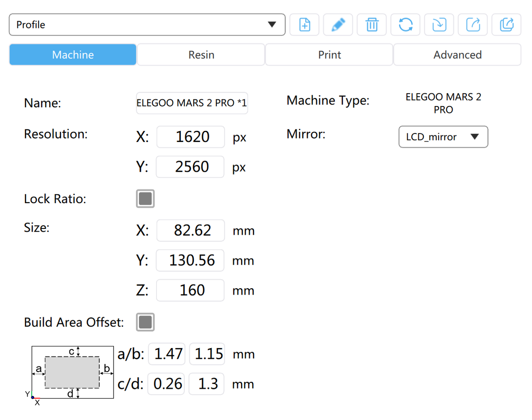Click the refresh profile icon
This screenshot has height=420, width=532.
click(x=406, y=25)
